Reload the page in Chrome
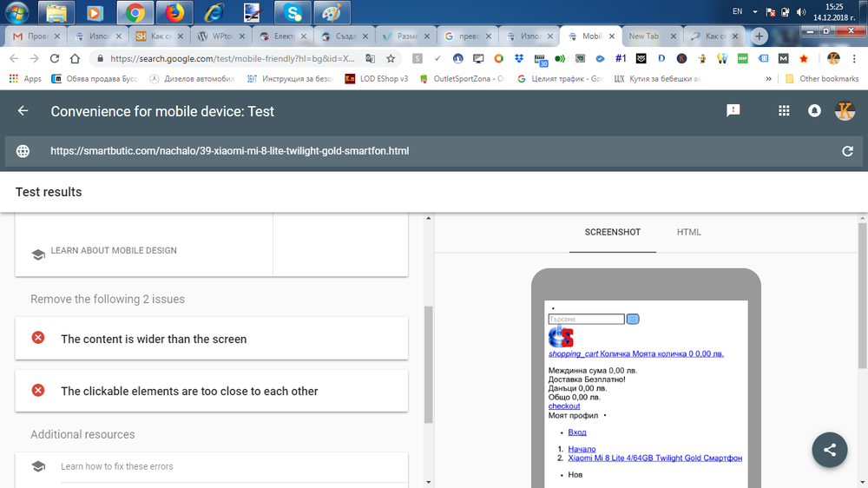This screenshot has height=488, width=868. click(x=54, y=58)
